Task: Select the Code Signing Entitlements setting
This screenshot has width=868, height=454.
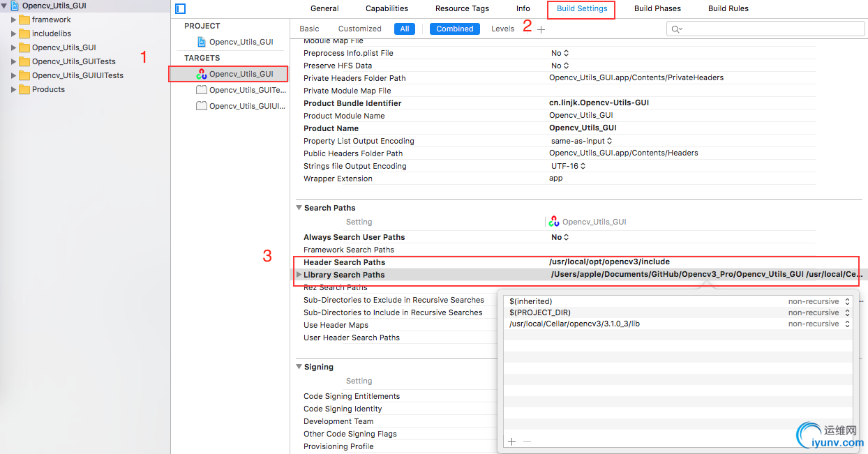Action: pyautogui.click(x=352, y=396)
